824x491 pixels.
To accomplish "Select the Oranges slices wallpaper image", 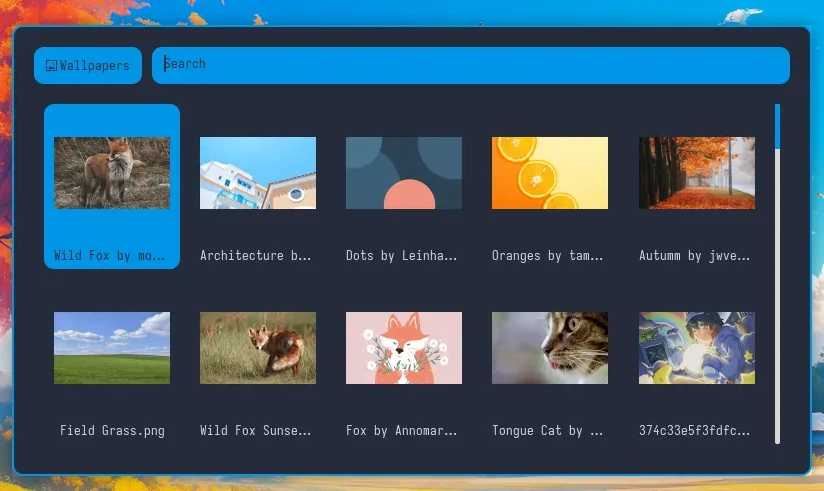I will pyautogui.click(x=550, y=173).
